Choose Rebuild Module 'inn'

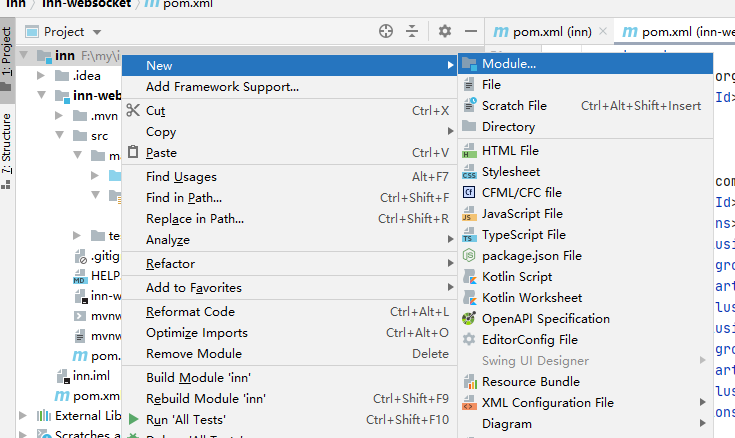pyautogui.click(x=289, y=399)
